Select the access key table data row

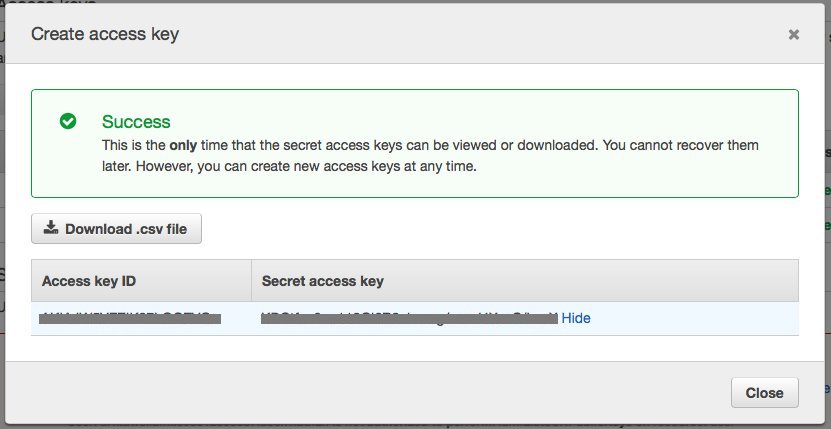point(415,318)
